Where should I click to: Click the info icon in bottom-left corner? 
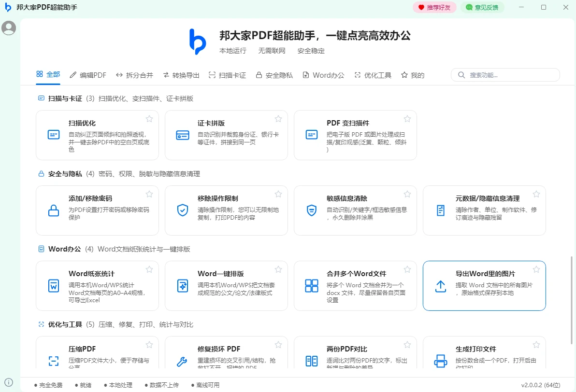[x=9, y=382]
